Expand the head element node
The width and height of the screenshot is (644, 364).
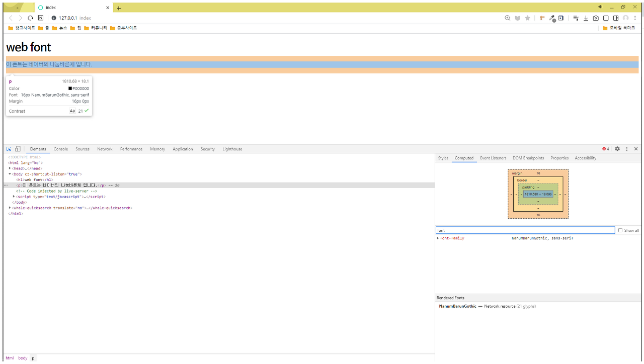10,168
